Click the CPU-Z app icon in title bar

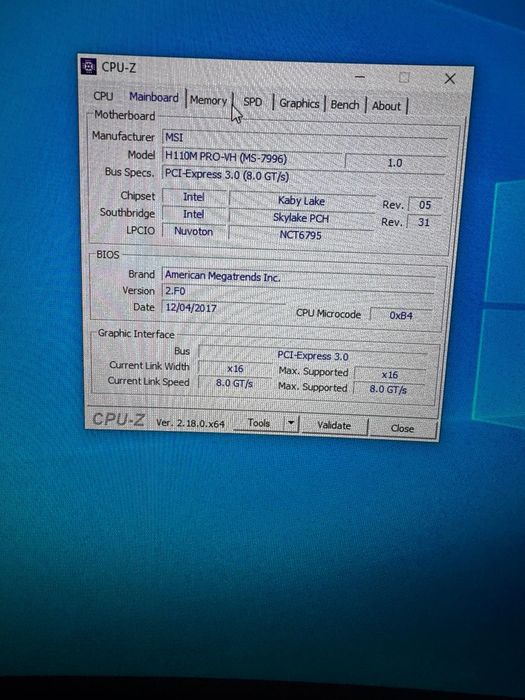click(x=89, y=67)
